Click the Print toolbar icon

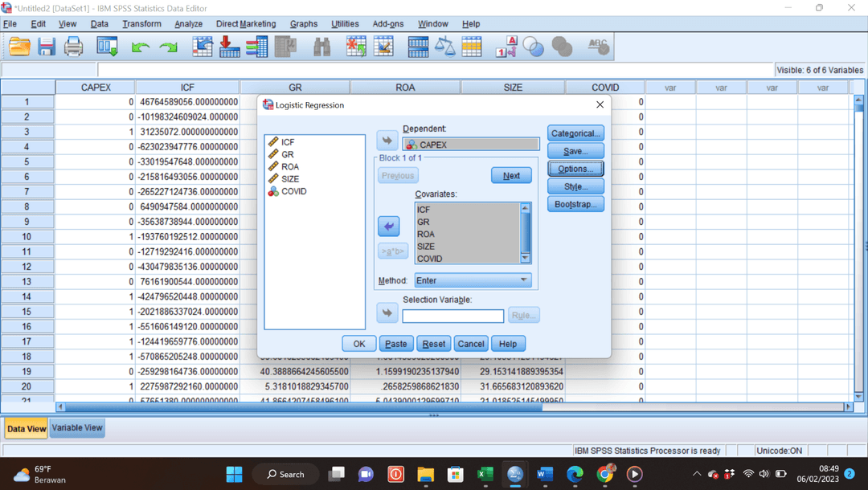coord(73,47)
